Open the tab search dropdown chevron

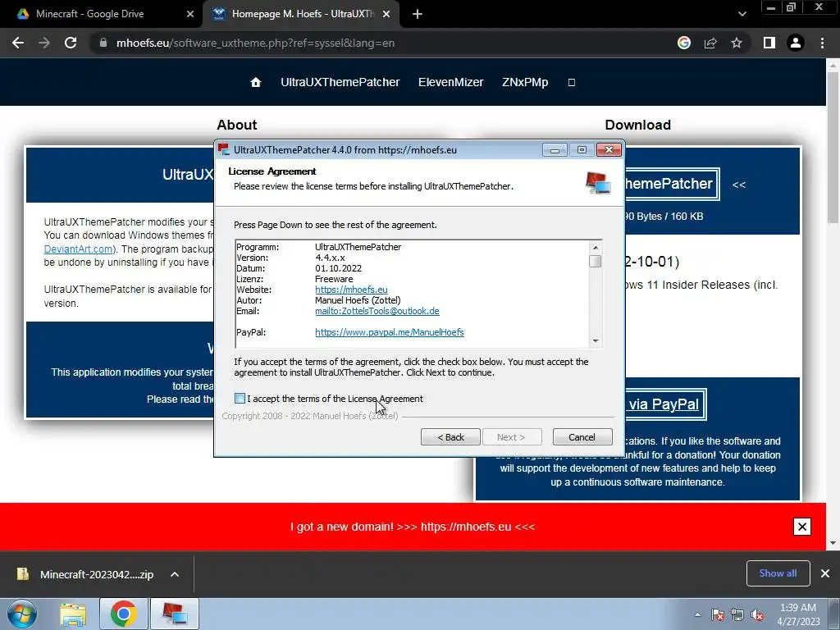pyautogui.click(x=742, y=14)
